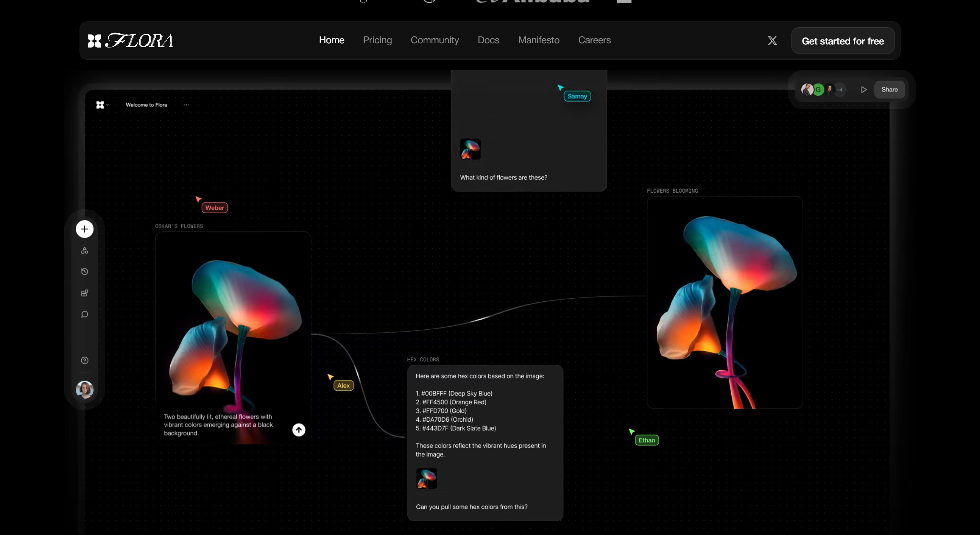Image resolution: width=980 pixels, height=535 pixels.
Task: Click the plus button to create a new node
Action: [84, 229]
